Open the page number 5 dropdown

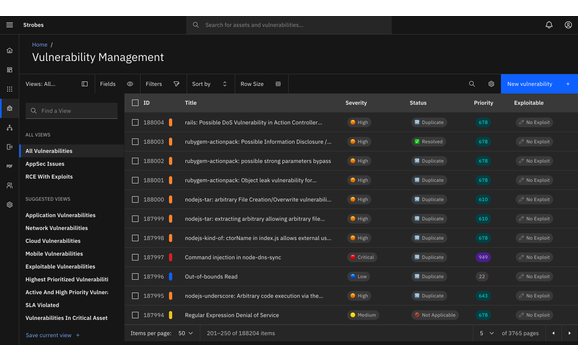[x=486, y=333]
